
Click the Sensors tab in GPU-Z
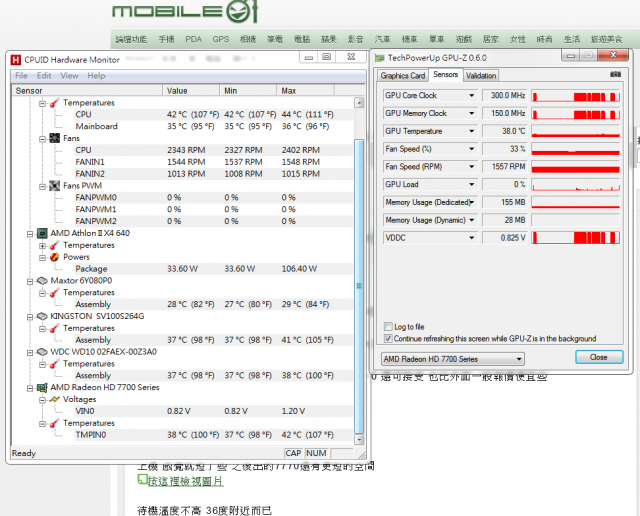click(445, 75)
